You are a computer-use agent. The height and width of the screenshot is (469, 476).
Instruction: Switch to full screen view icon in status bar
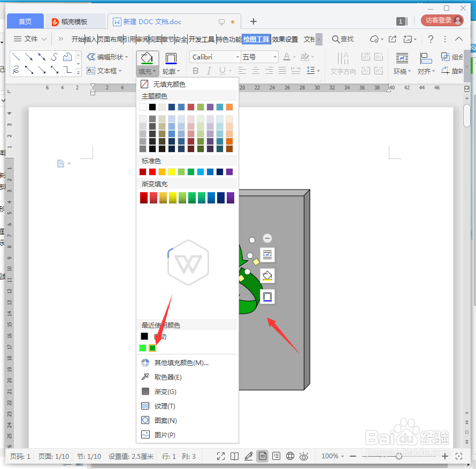coord(221,456)
